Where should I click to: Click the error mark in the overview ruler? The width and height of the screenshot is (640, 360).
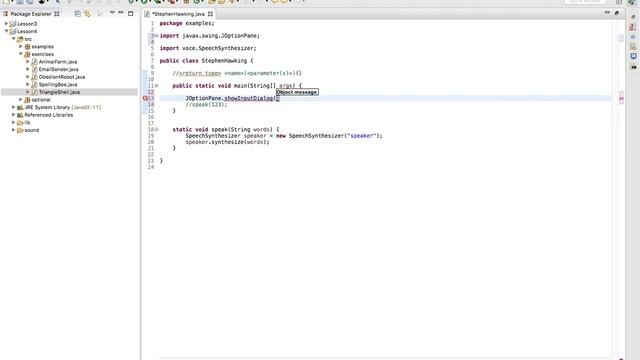click(621, 98)
